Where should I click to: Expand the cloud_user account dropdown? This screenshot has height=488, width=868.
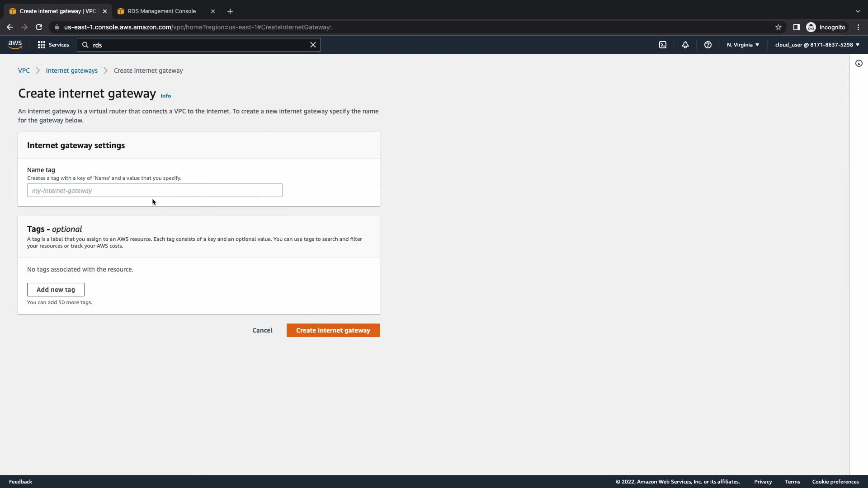coord(817,45)
